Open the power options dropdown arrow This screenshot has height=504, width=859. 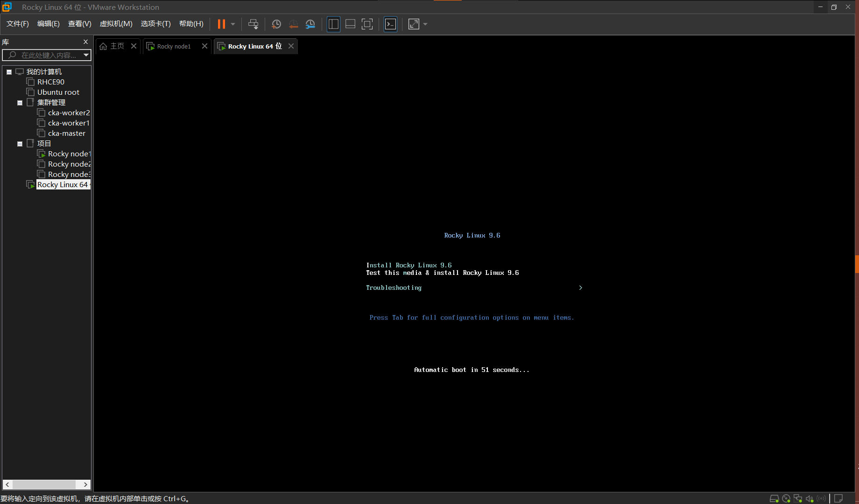pyautogui.click(x=233, y=24)
